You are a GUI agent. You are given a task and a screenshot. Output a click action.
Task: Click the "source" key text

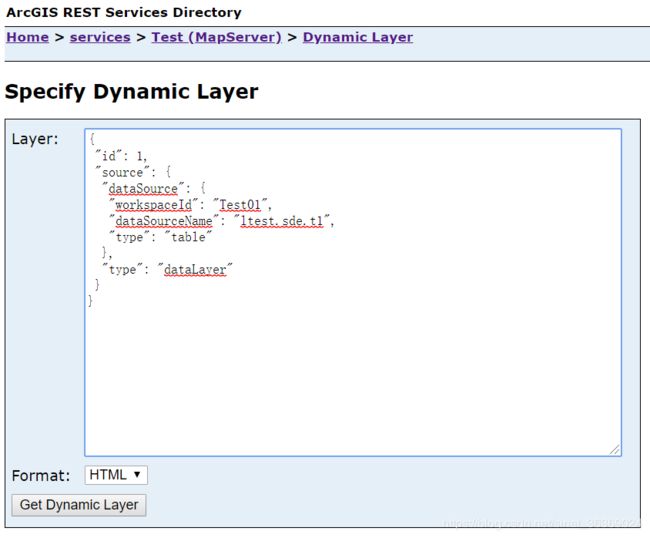pos(122,172)
